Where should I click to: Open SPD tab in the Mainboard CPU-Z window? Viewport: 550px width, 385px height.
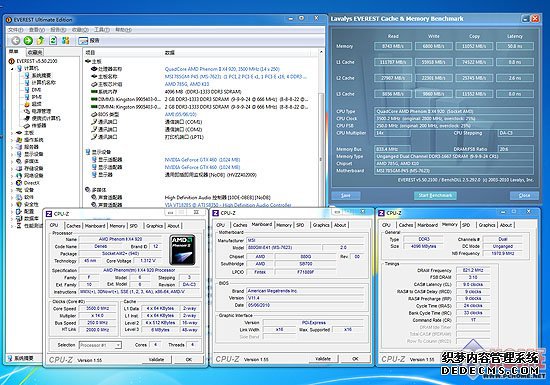tap(300, 225)
